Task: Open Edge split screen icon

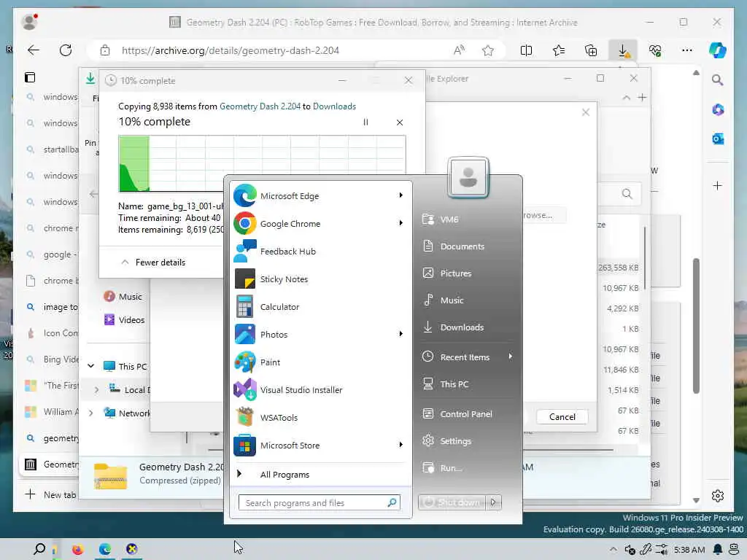Action: [526, 50]
